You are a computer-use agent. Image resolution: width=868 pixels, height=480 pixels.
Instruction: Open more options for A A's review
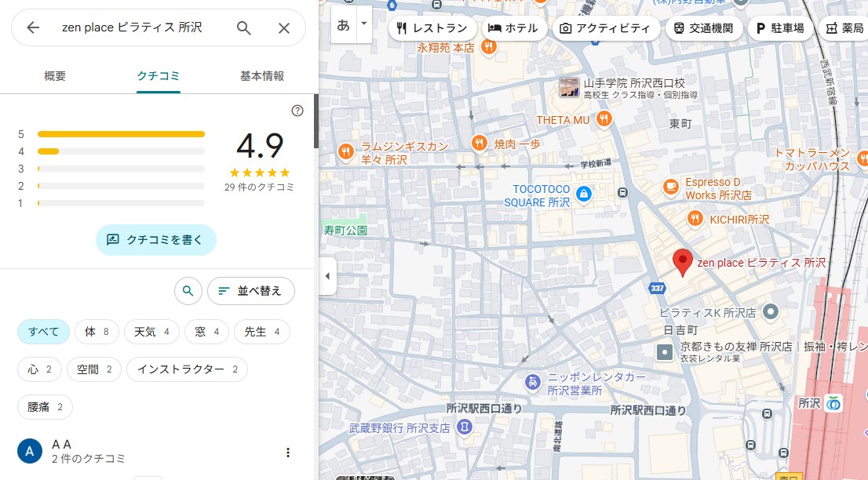[x=288, y=452]
